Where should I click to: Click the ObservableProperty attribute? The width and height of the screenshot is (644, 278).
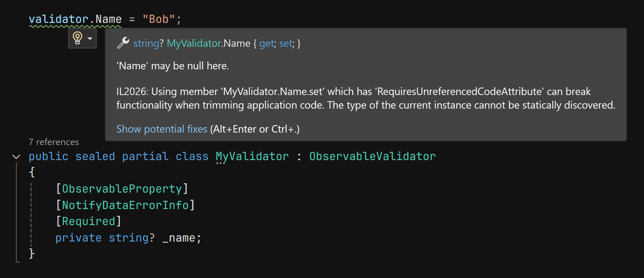coord(122,189)
